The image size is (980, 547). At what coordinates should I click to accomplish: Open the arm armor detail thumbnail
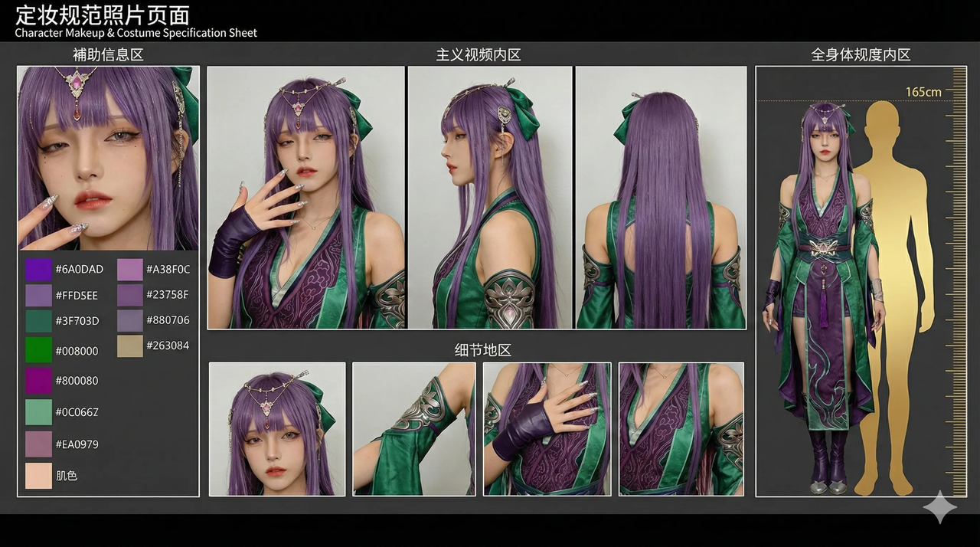click(x=413, y=429)
